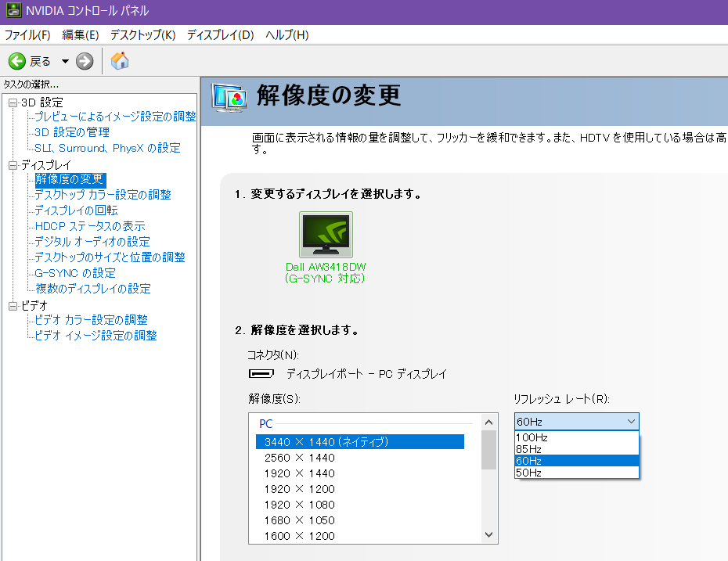Click resolution list scroll down arrow
728x561 pixels.
click(x=488, y=535)
